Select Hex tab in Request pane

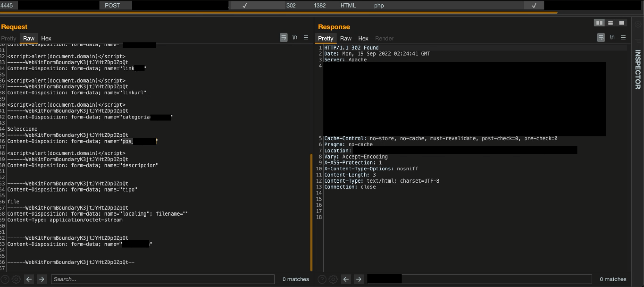tap(46, 38)
